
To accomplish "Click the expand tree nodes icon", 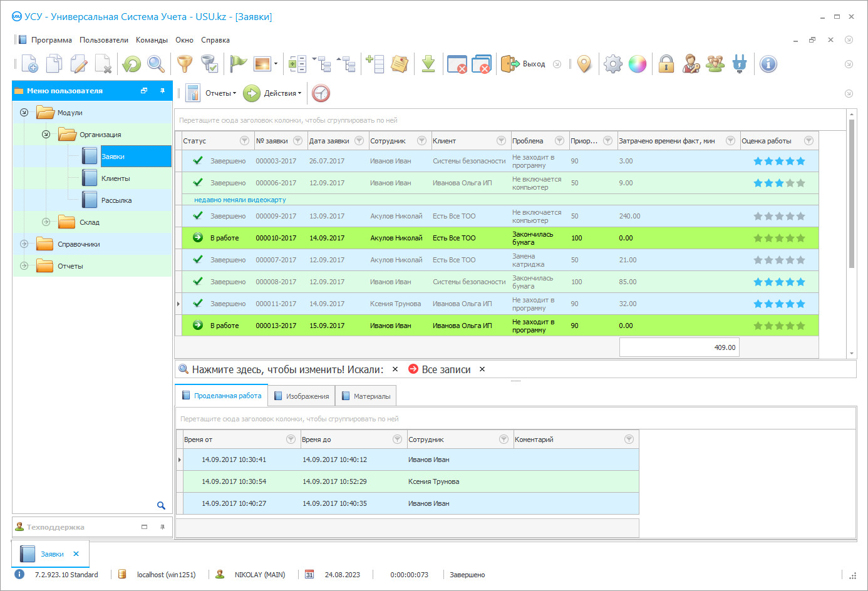I will point(322,64).
